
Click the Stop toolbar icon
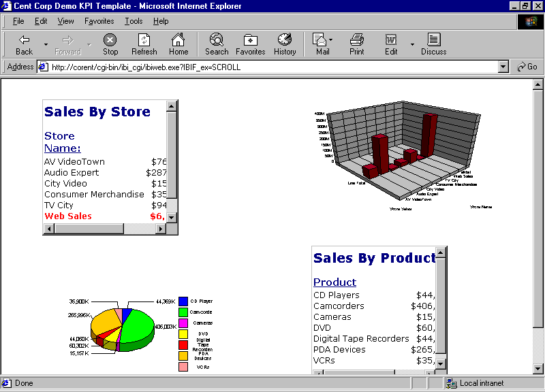click(110, 43)
